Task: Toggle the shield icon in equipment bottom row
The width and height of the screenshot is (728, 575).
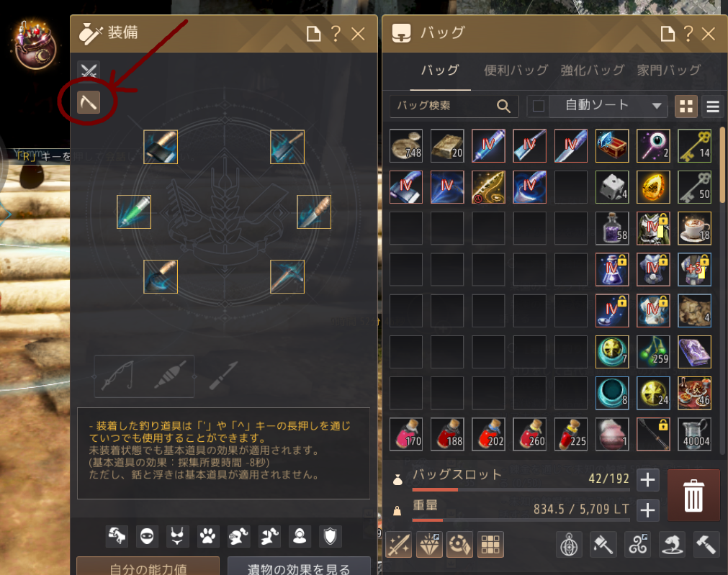Action: tap(330, 536)
